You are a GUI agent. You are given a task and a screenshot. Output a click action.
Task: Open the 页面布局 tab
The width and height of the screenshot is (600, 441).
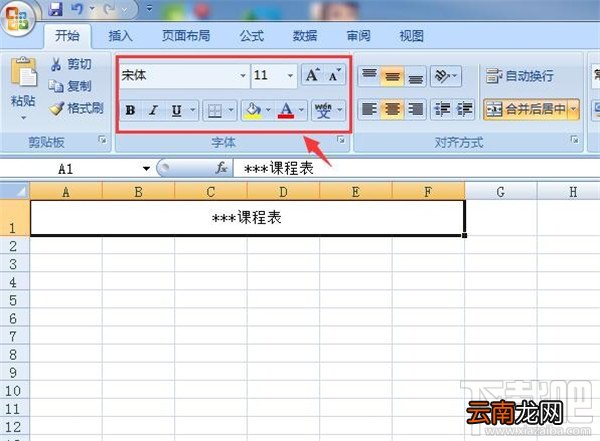[x=186, y=36]
